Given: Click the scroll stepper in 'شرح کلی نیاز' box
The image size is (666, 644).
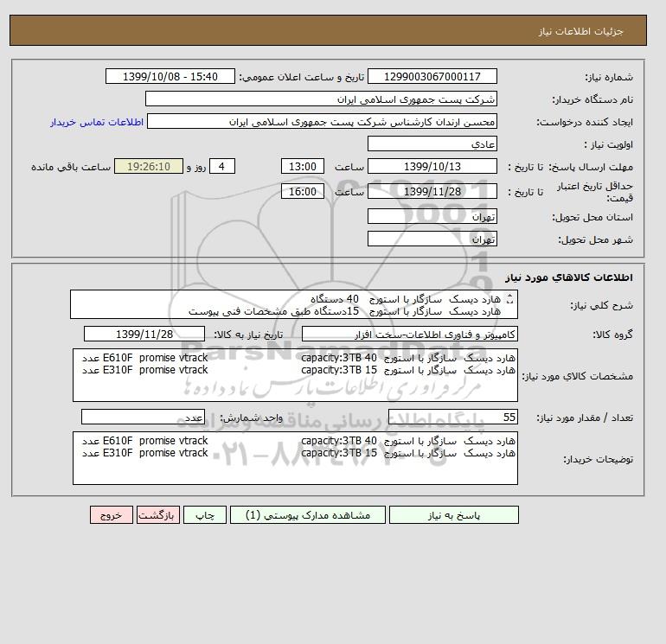Looking at the screenshot, I should coord(509,299).
